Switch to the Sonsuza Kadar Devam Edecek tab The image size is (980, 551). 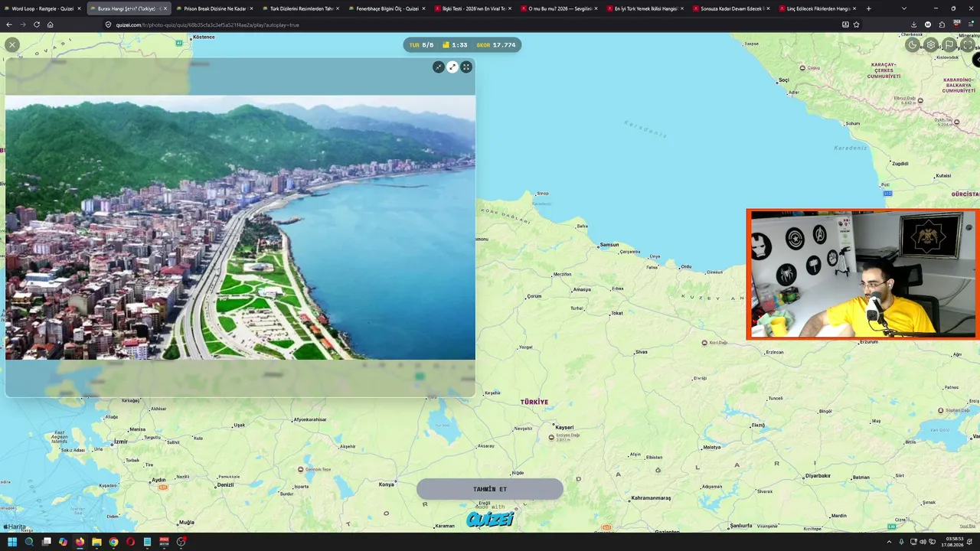click(x=732, y=8)
